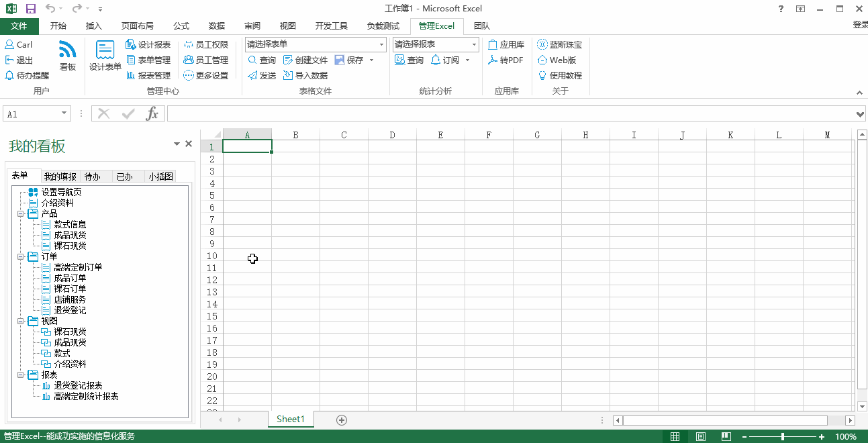Viewport: 868px width, 443px height.
Task: Click the Carl user account button
Action: coord(19,44)
